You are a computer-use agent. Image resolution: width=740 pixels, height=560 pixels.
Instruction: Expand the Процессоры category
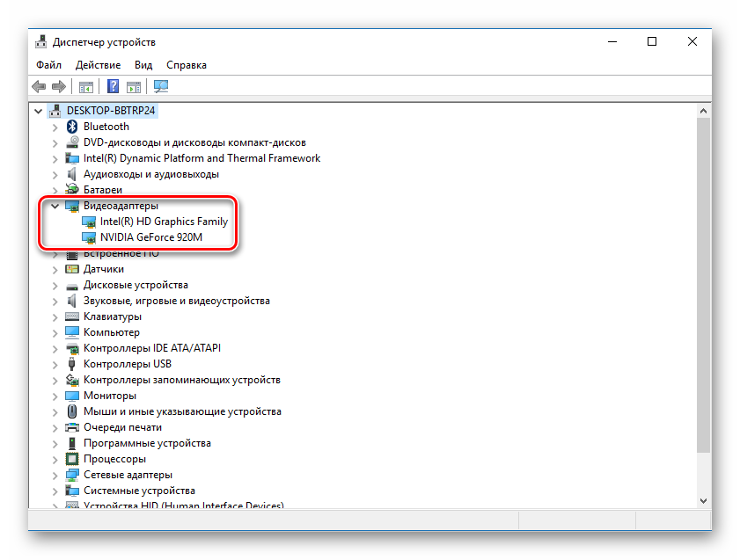[x=55, y=459]
